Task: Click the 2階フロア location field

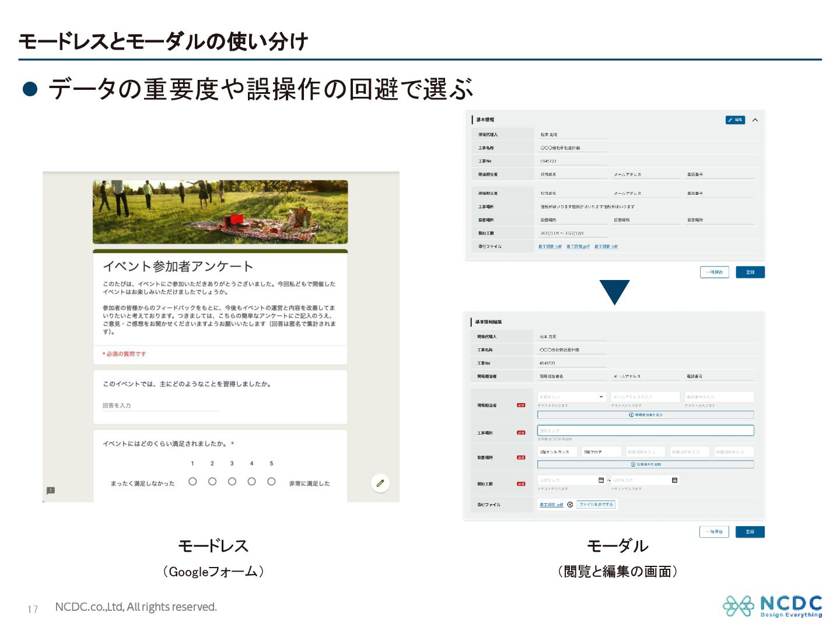Action: tap(601, 452)
